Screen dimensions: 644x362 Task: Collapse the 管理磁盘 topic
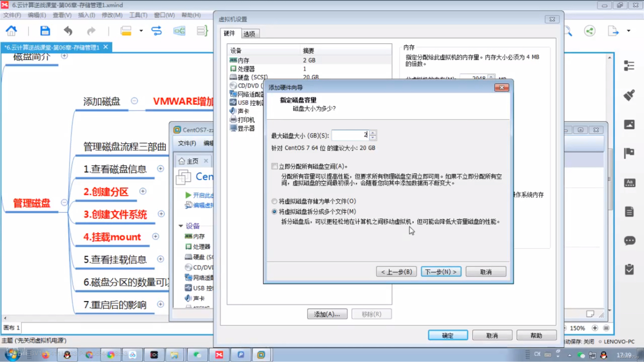[64, 203]
